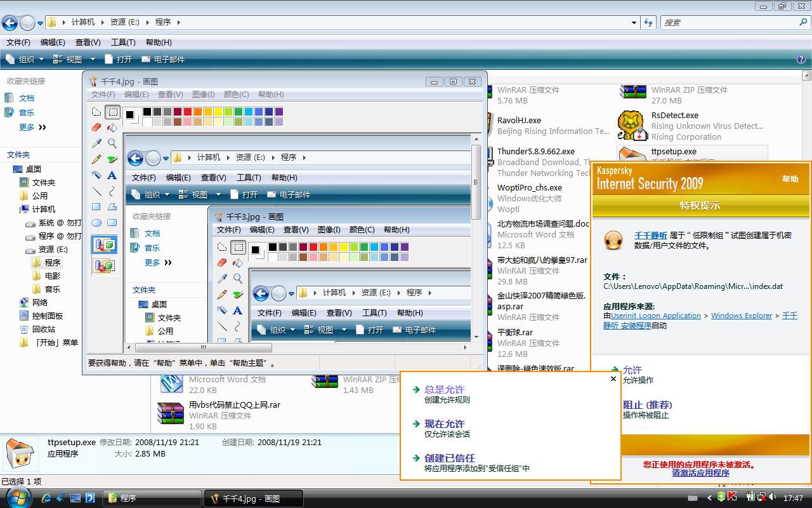Open the Userinit Logon Application link
The height and width of the screenshot is (508, 812).
point(656,316)
